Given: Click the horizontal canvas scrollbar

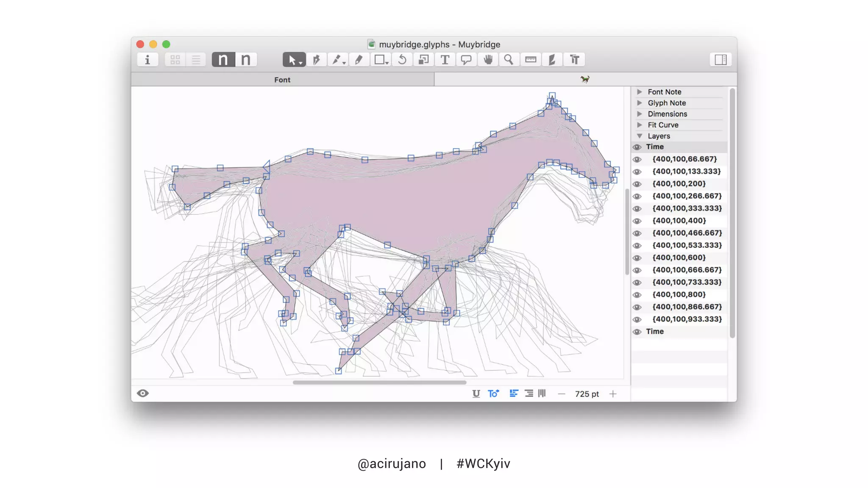Looking at the screenshot, I should (379, 382).
